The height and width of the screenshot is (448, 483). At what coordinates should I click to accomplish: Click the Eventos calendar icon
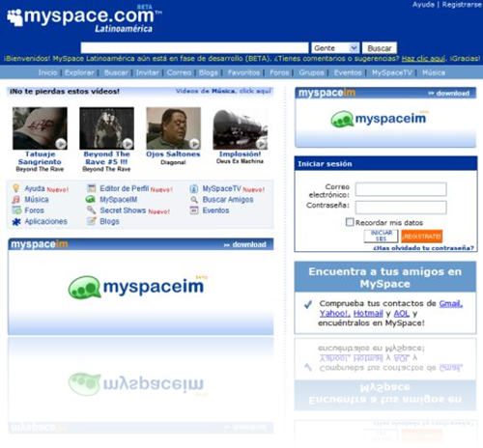(x=194, y=210)
